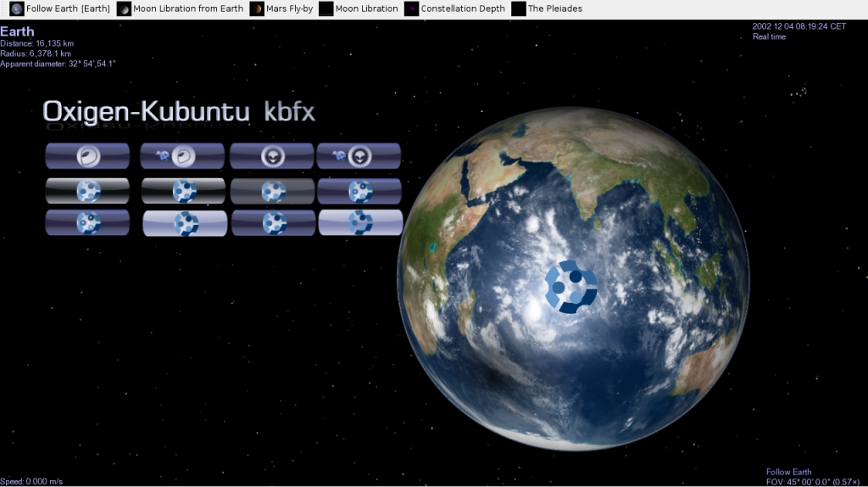This screenshot has height=487, width=868.
Task: Open the Follow Earth [Earth] bookmark
Action: coord(60,8)
